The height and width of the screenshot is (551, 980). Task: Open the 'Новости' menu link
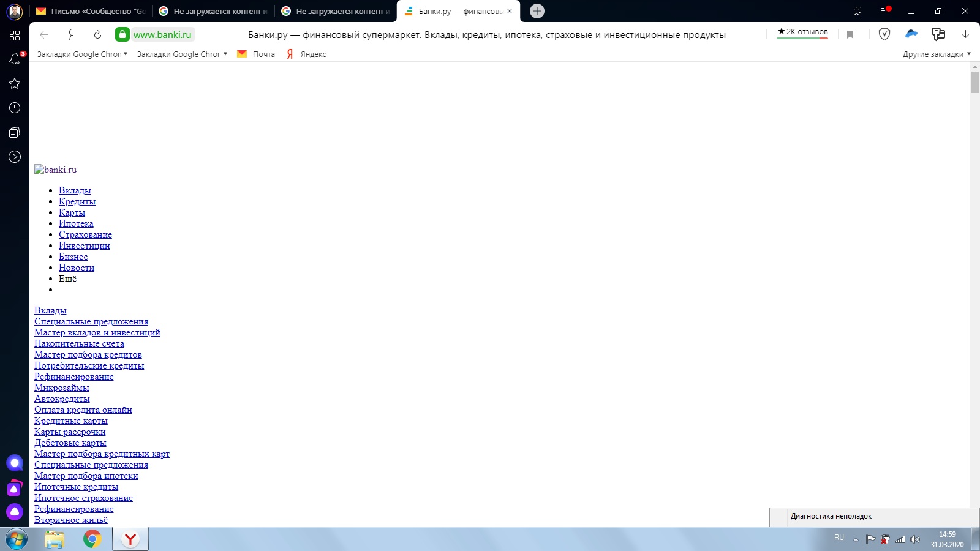point(77,268)
